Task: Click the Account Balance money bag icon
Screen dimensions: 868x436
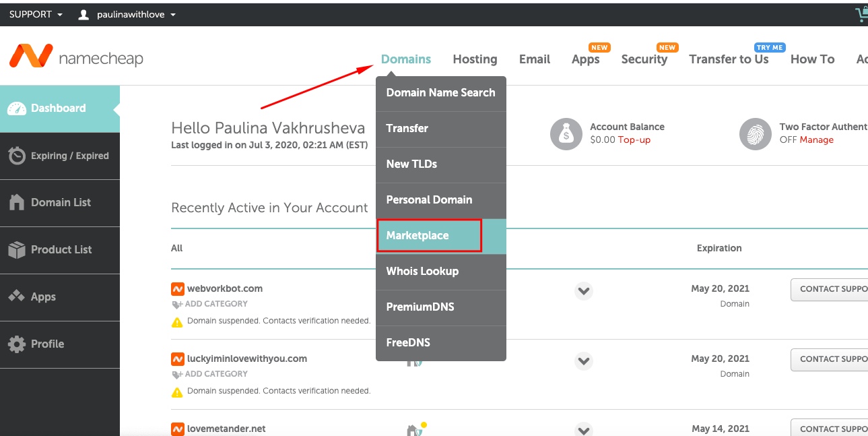Action: pyautogui.click(x=566, y=134)
